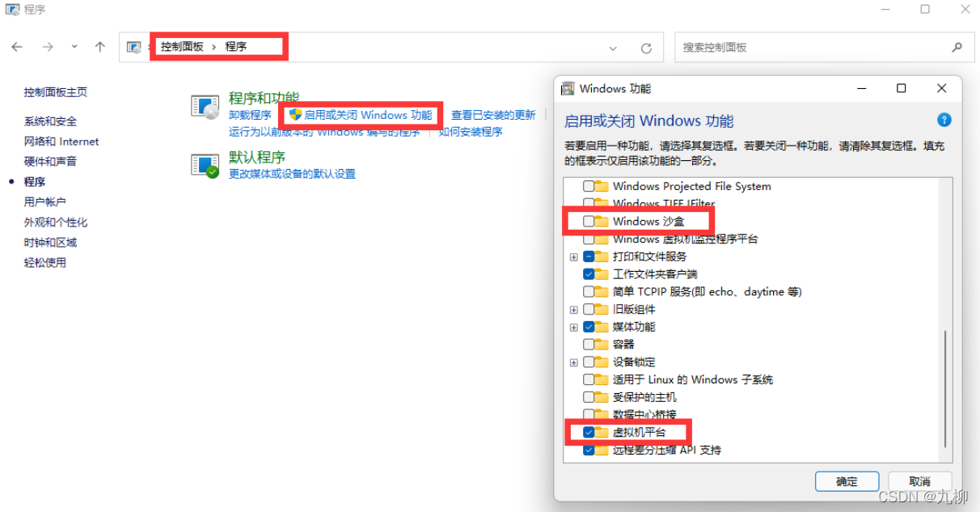Click the 程序和功能 icon
This screenshot has width=980, height=512.
[x=205, y=106]
